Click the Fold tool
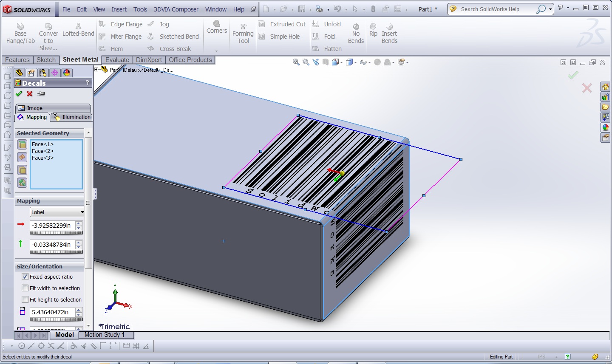The image size is (612, 364). tap(323, 37)
